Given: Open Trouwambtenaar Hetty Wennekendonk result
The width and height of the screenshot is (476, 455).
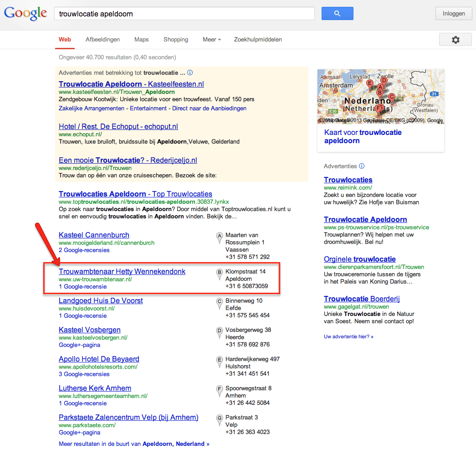Looking at the screenshot, I should coord(122,271).
